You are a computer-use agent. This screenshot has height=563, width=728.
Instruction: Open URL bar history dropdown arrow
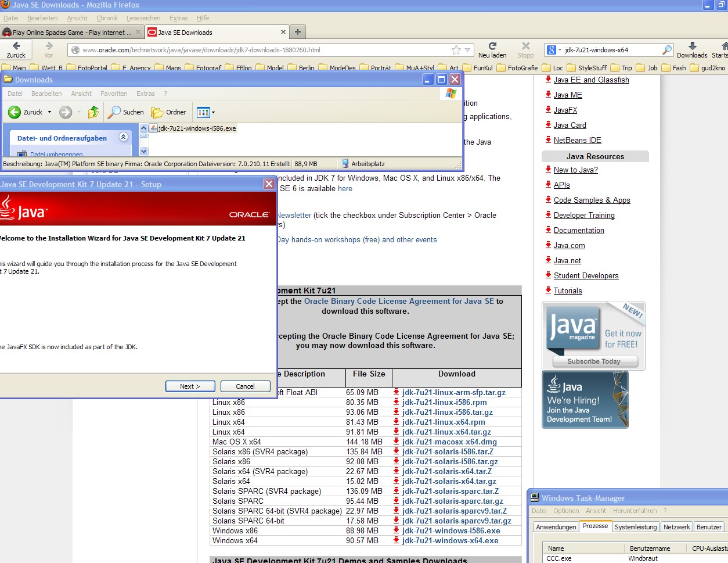pyautogui.click(x=467, y=50)
